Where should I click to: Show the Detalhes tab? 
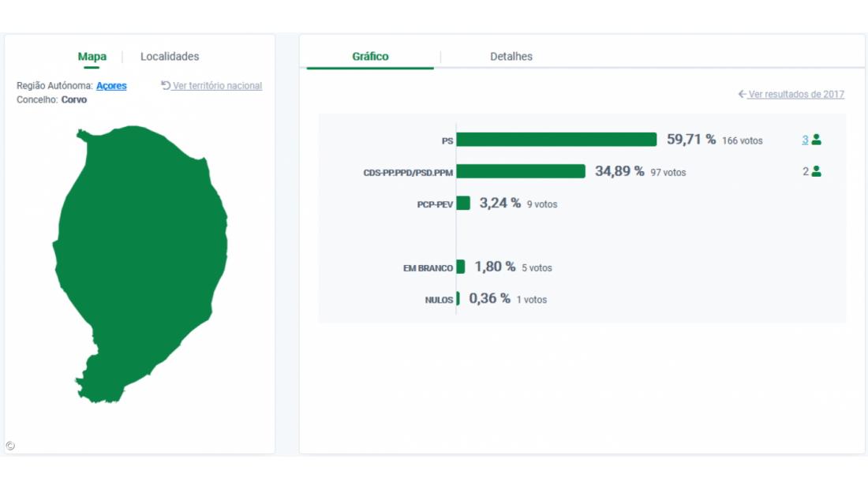[511, 57]
